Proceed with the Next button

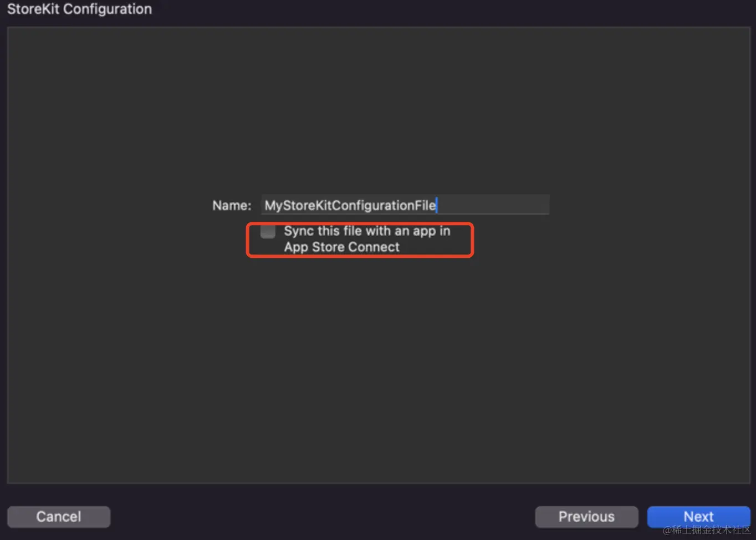698,517
